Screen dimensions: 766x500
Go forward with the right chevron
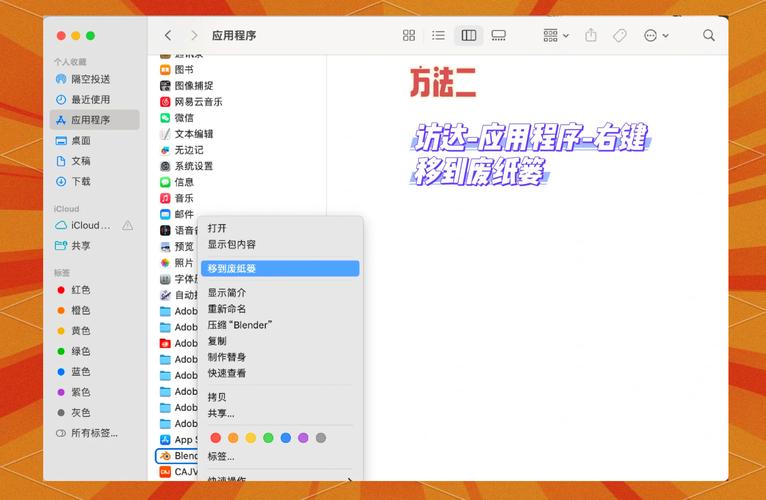pos(194,35)
